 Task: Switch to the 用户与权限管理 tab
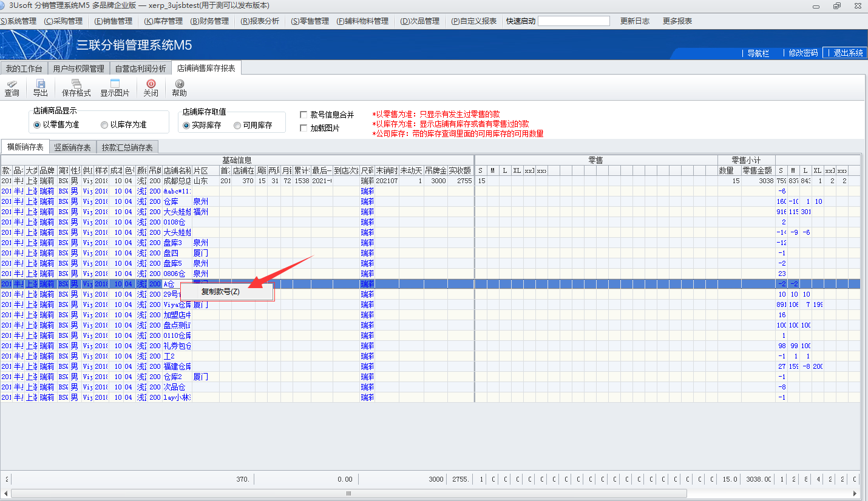[x=79, y=69]
